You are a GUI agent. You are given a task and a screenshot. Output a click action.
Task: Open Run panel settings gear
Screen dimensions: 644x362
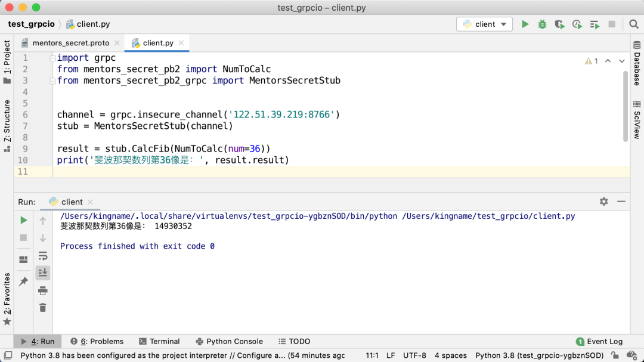tap(603, 202)
